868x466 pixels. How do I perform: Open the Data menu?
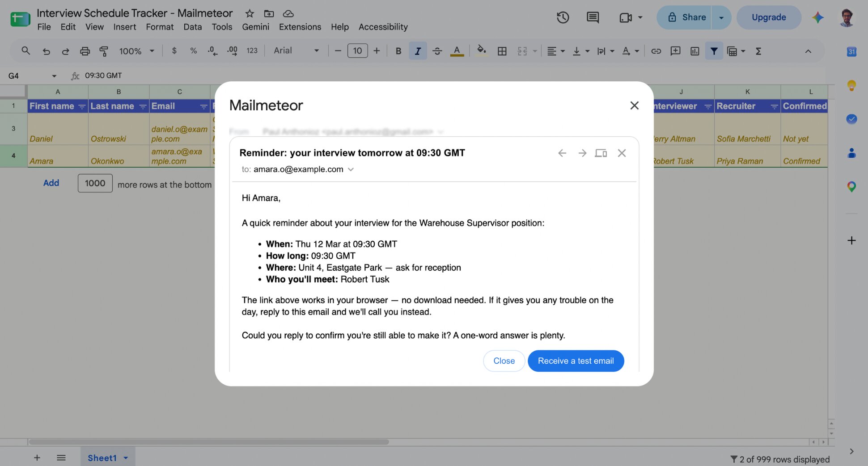pos(192,27)
